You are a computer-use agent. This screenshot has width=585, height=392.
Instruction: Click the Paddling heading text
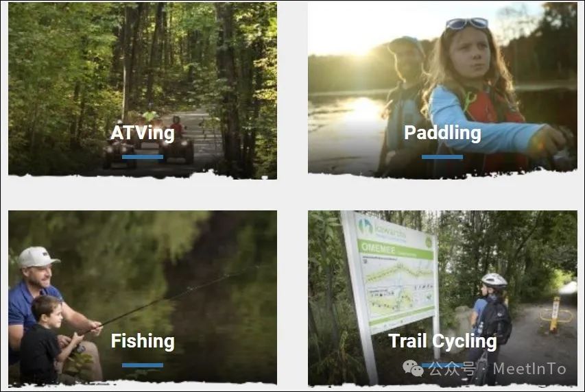click(x=442, y=133)
